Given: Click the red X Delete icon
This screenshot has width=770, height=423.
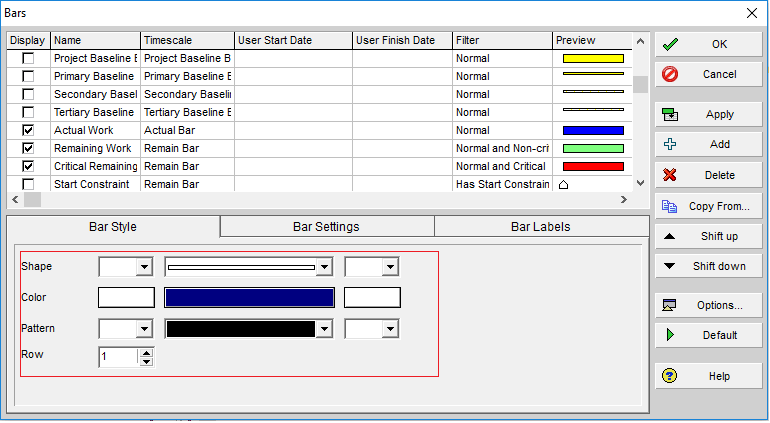Looking at the screenshot, I should 670,175.
